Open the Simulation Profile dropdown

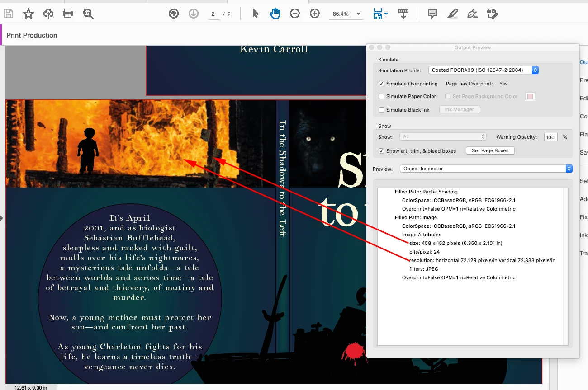pos(483,70)
